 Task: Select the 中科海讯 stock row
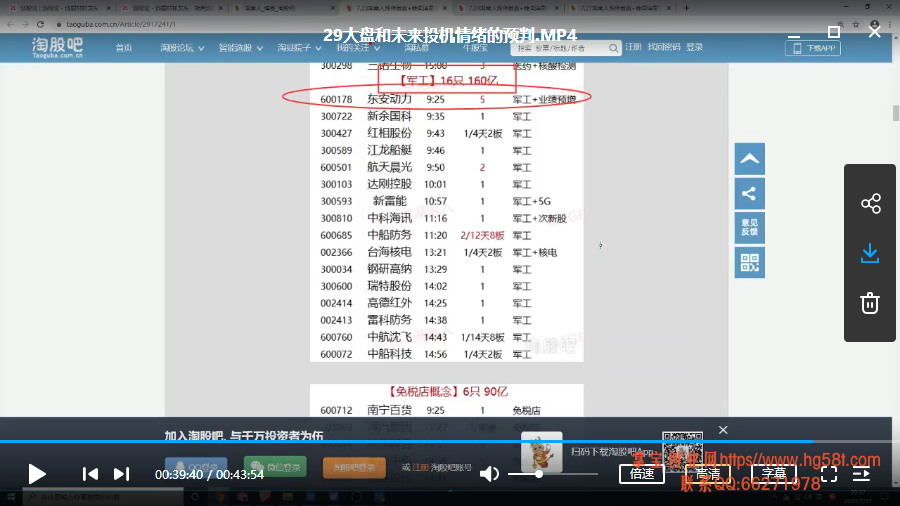[x=447, y=219]
